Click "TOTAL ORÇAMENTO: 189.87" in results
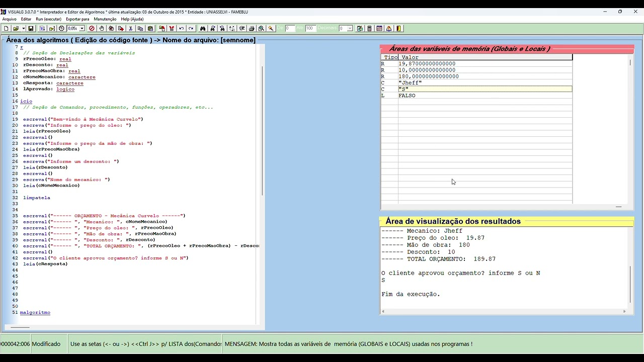 point(438,259)
